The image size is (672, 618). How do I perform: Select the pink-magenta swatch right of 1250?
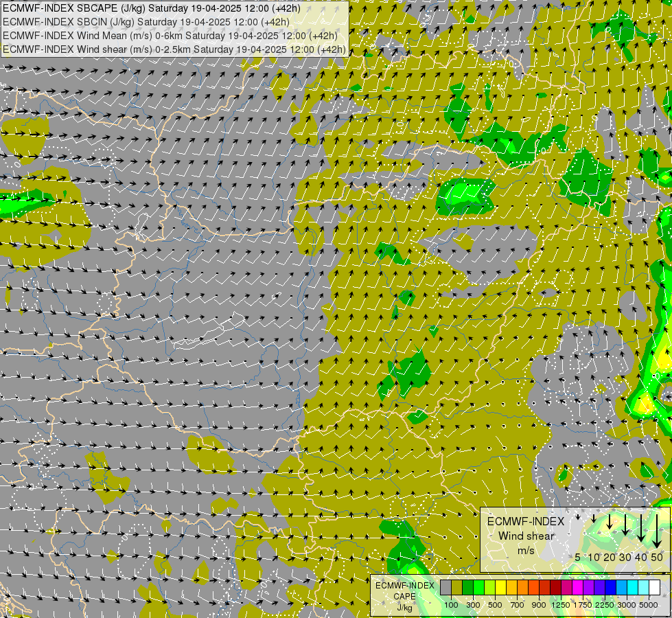(566, 587)
